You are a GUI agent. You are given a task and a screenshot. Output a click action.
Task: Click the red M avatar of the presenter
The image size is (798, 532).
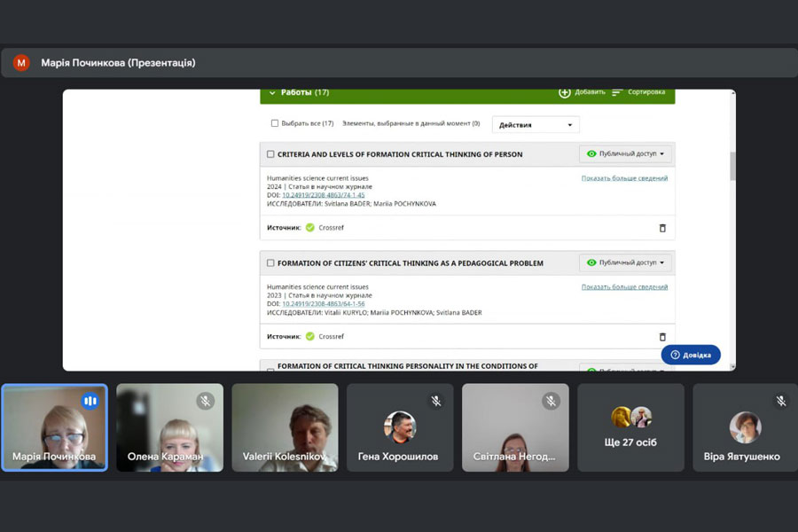pyautogui.click(x=21, y=63)
